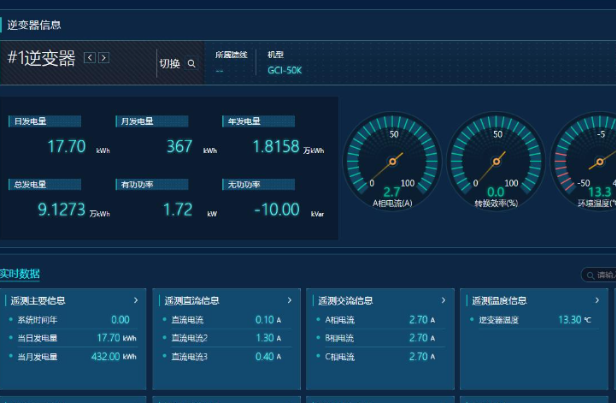Focus the search input field
The height and width of the screenshot is (403, 616).
pos(604,275)
